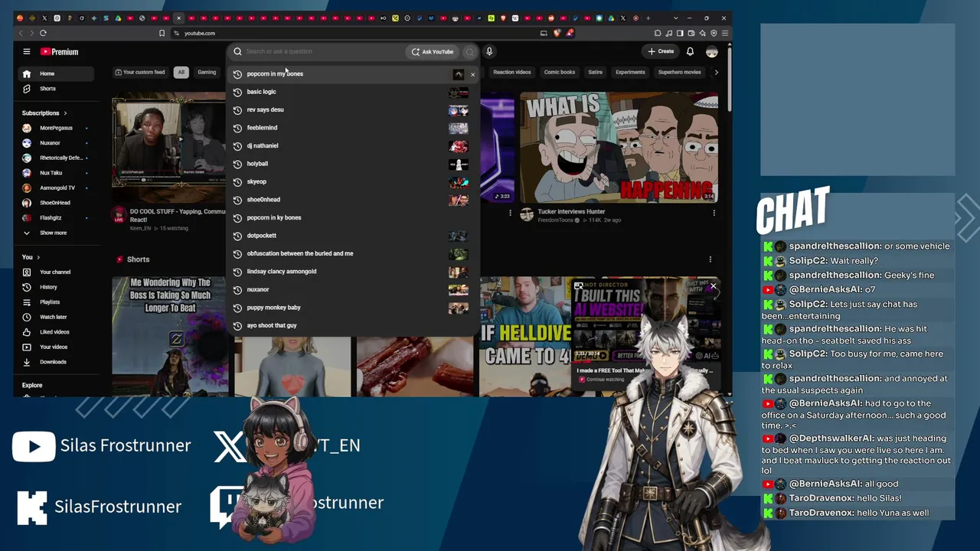The image size is (980, 551).
Task: Click the FreedomToons channel avatar
Action: click(x=527, y=215)
